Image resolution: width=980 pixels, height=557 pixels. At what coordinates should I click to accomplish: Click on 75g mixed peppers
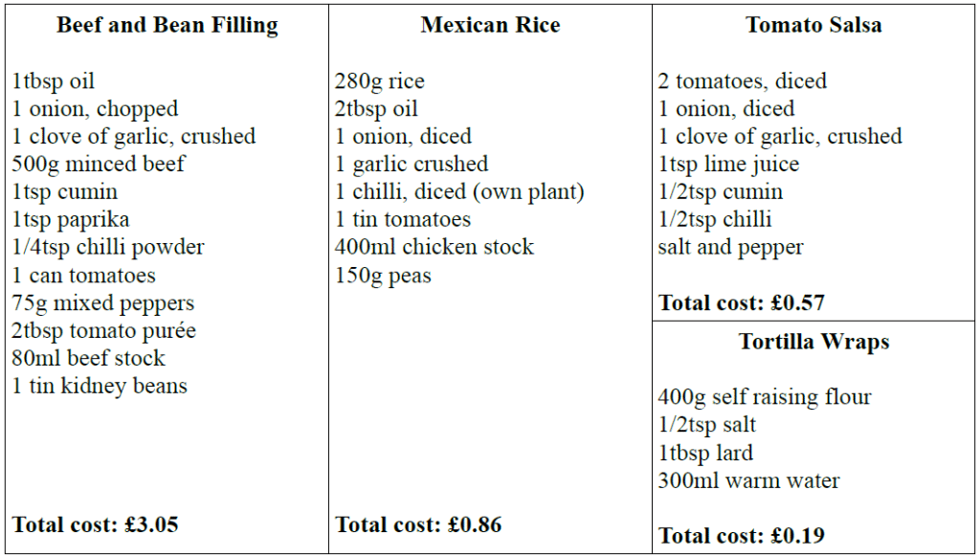[103, 303]
